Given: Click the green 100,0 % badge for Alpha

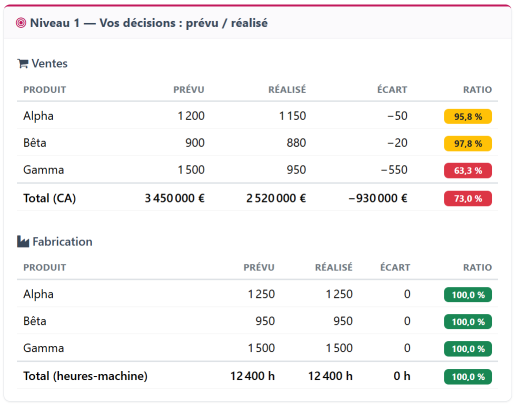Looking at the screenshot, I should click(468, 295).
